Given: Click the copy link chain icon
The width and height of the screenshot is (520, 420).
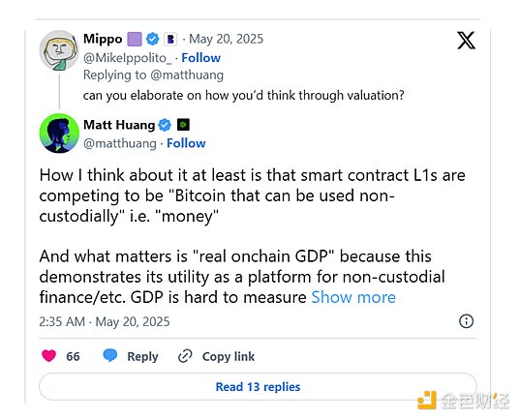Looking at the screenshot, I should tap(185, 356).
